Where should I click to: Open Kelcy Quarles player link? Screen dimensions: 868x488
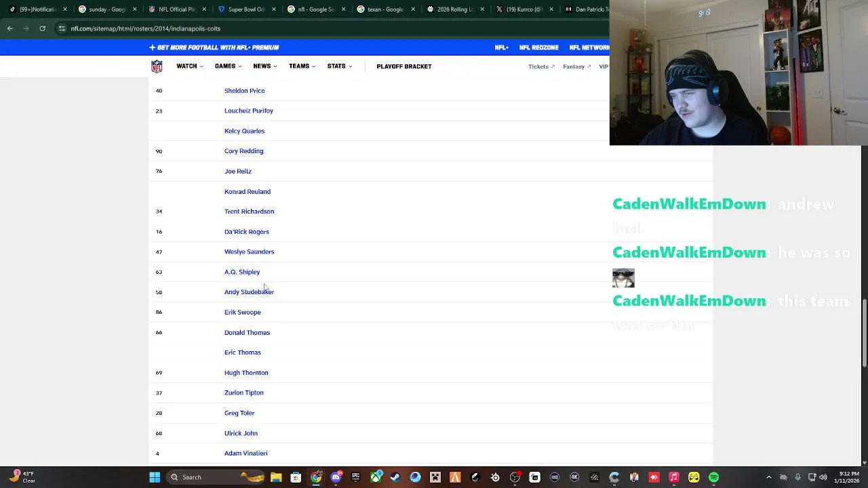coord(244,131)
